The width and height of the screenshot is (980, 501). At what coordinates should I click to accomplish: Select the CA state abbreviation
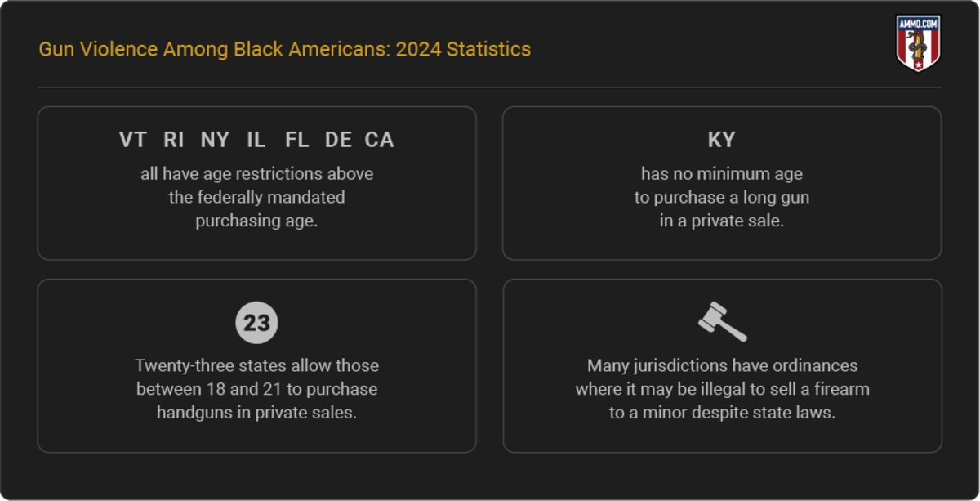coord(379,140)
